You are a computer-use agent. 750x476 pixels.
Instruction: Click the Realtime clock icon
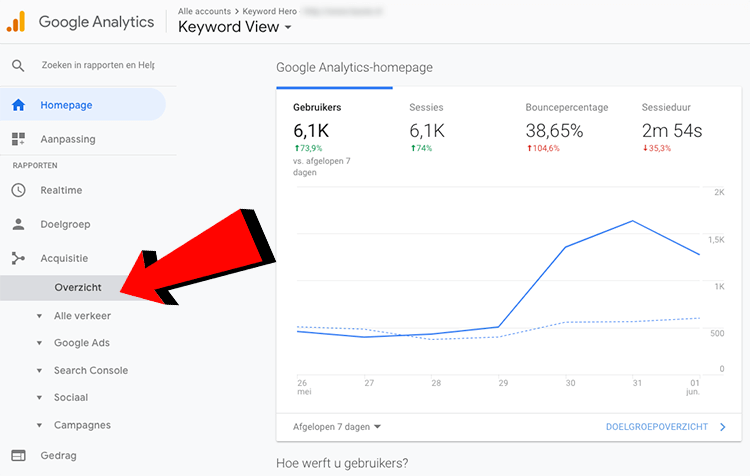[x=18, y=190]
